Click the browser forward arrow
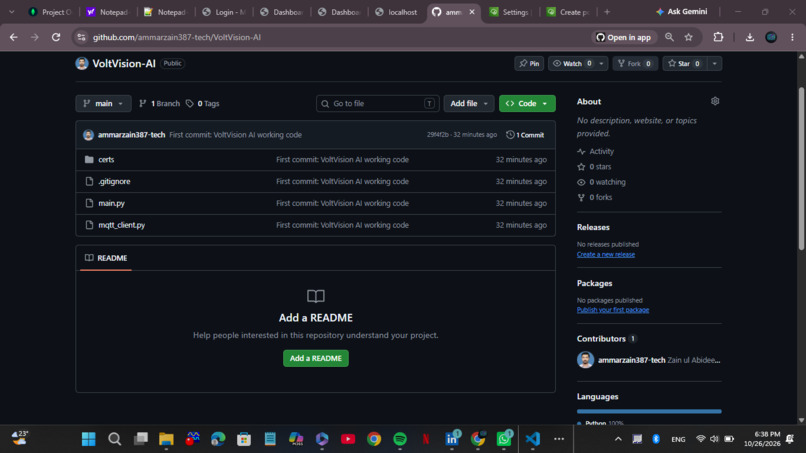Image resolution: width=806 pixels, height=453 pixels. tap(34, 37)
